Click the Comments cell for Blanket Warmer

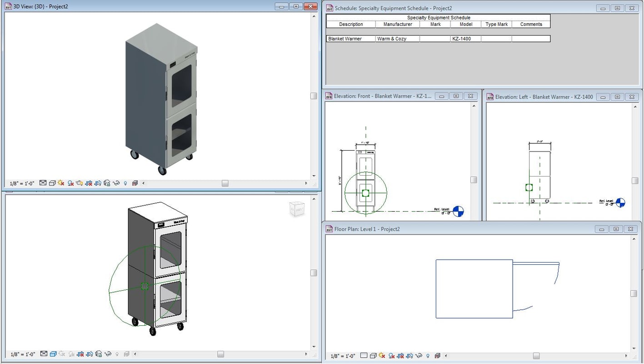[530, 39]
